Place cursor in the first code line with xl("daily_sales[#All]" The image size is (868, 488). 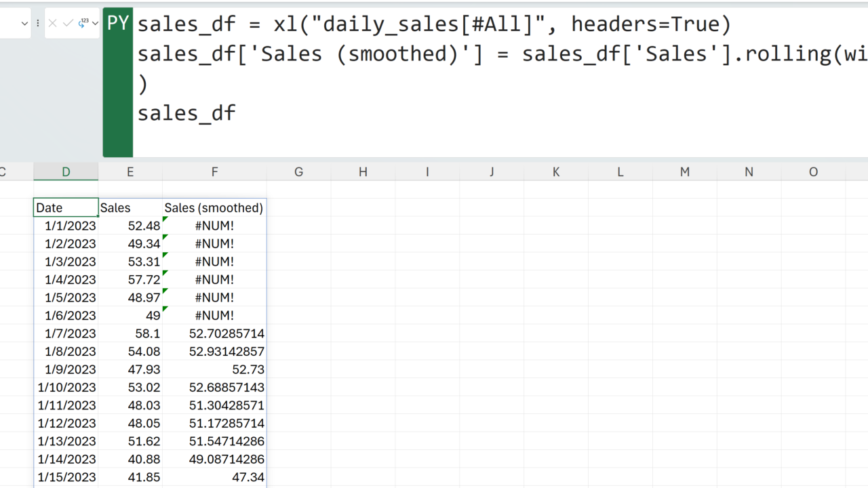[434, 25]
